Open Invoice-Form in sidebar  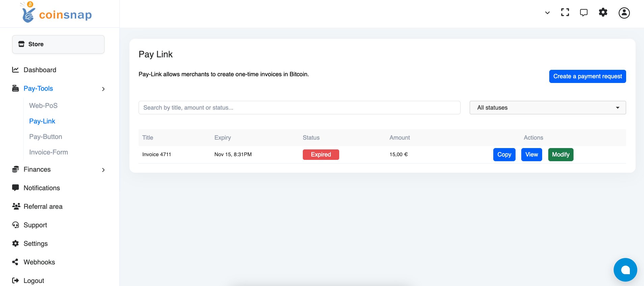point(49,152)
